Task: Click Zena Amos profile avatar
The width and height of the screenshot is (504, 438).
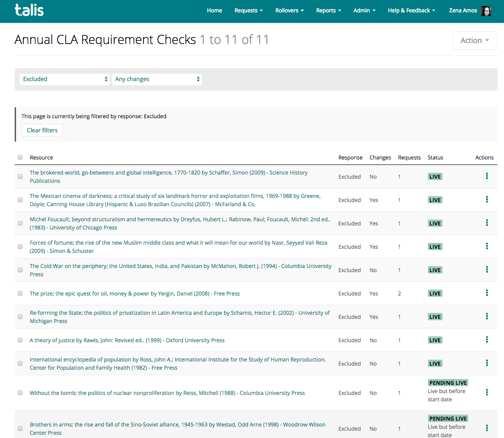Action: tap(486, 11)
